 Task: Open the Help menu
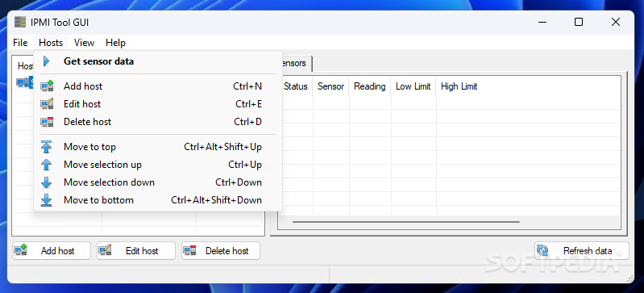pyautogui.click(x=115, y=43)
